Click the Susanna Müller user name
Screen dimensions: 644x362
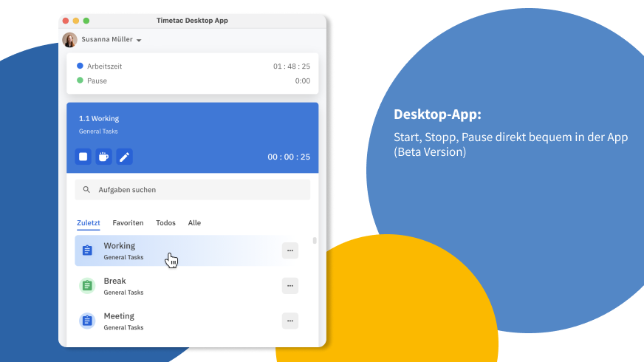click(x=107, y=39)
